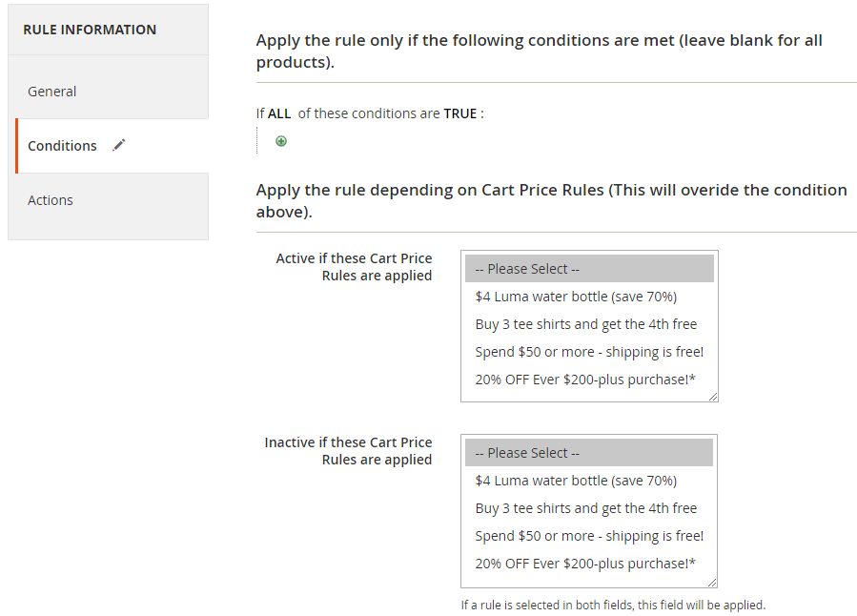Click the ALL aggregator link in conditions
Screen dimensions: 857x616
tap(279, 113)
